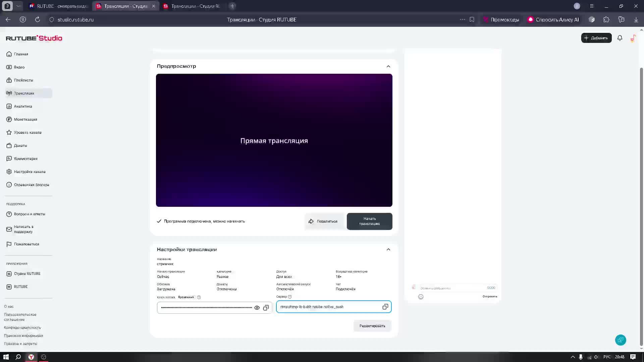Screen dimensions: 644x362
Task: Copy the stream key
Action: [266, 308]
